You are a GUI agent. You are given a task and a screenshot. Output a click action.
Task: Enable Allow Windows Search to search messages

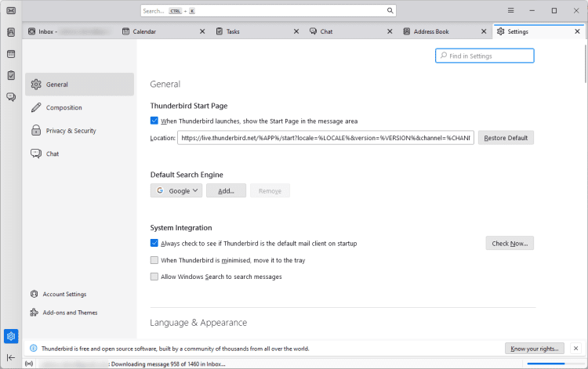coord(154,277)
